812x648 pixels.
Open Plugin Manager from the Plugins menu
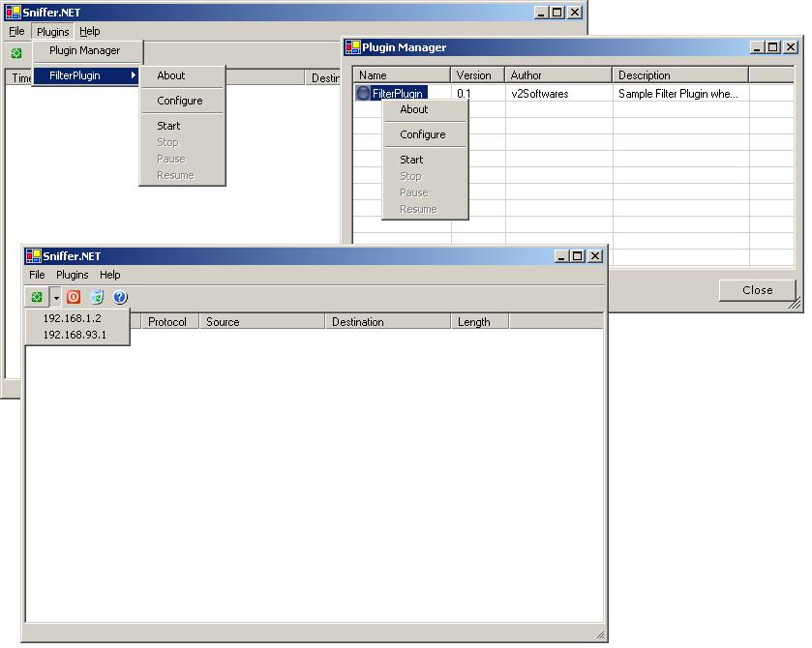click(x=85, y=50)
